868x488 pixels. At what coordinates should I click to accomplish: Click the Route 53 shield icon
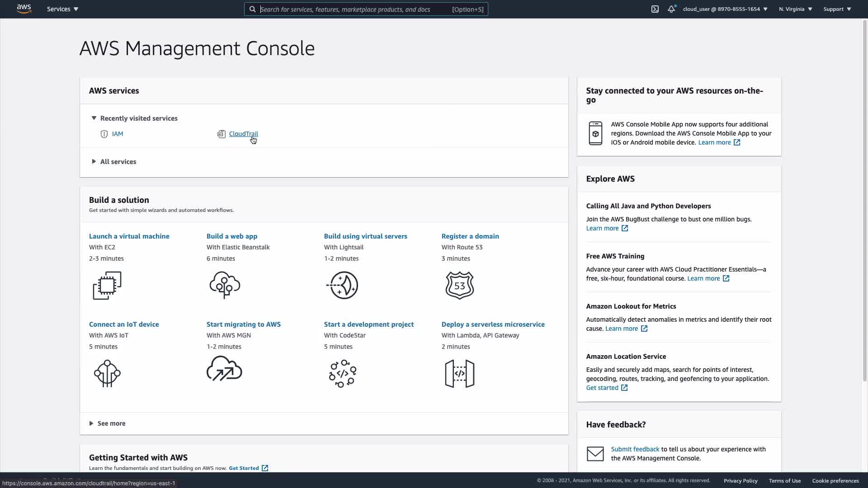459,285
